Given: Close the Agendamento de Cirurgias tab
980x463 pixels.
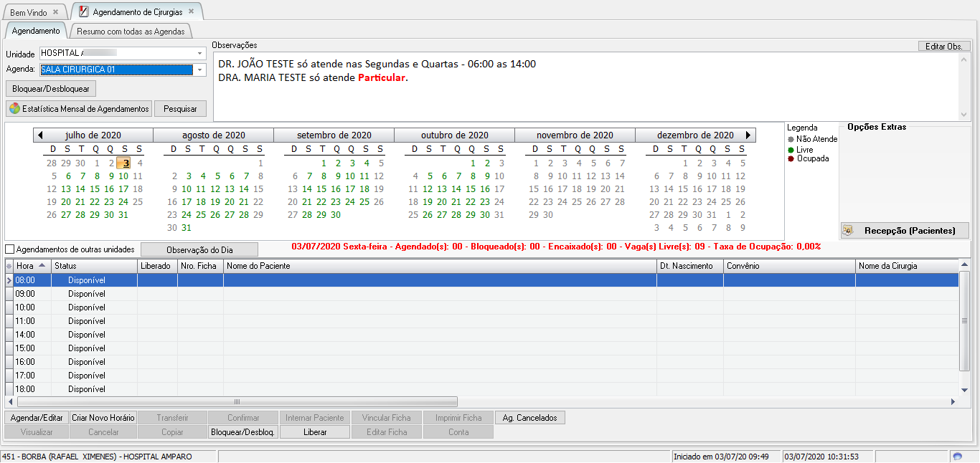Looking at the screenshot, I should 191,11.
